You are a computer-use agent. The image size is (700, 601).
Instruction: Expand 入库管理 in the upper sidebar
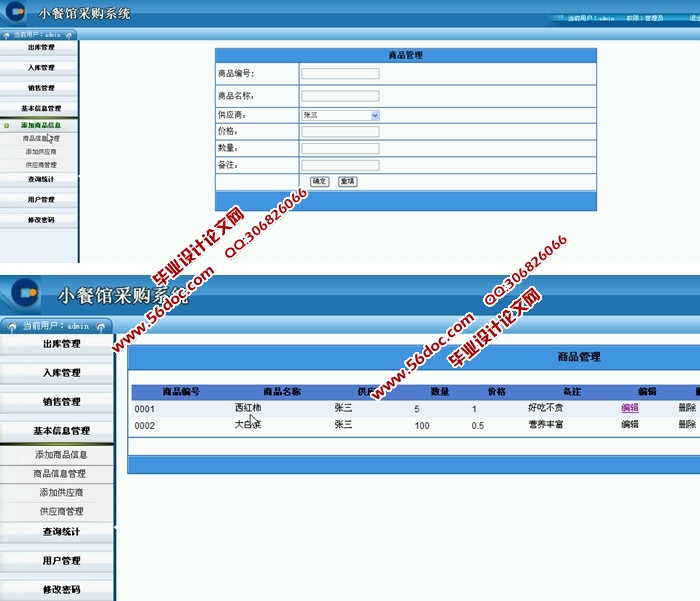point(41,68)
